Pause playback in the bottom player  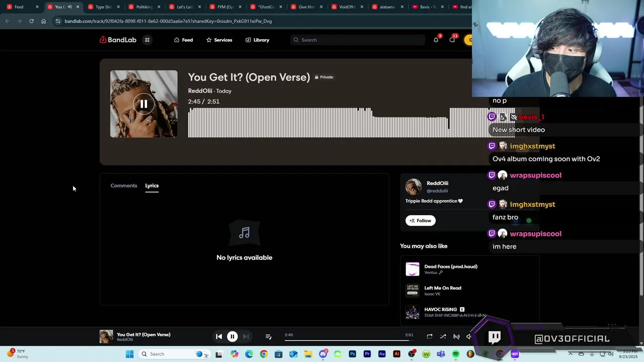tap(232, 336)
